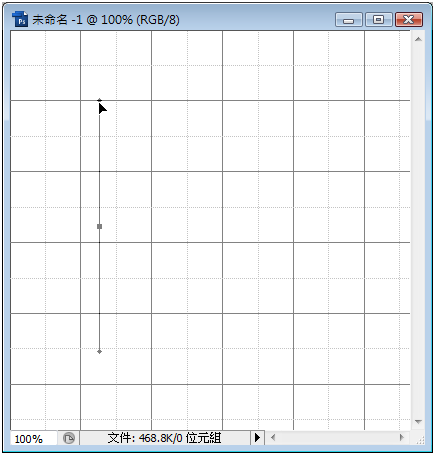The width and height of the screenshot is (435, 455).
Task: Minimize the document window
Action: [x=348, y=20]
